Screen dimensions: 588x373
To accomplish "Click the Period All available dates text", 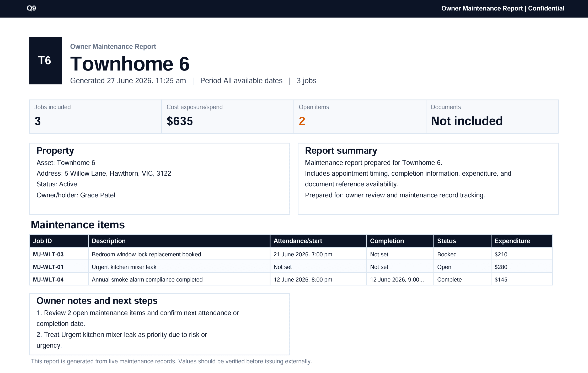I will (x=241, y=81).
